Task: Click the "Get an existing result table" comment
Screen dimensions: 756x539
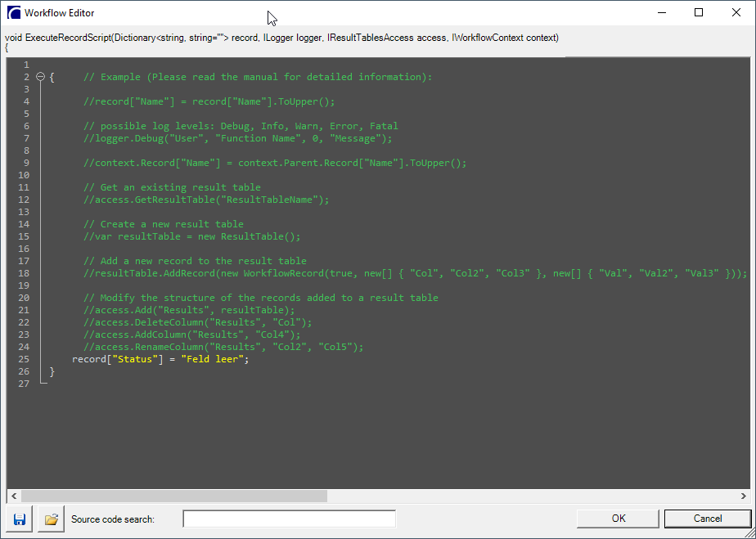Action: (x=172, y=187)
